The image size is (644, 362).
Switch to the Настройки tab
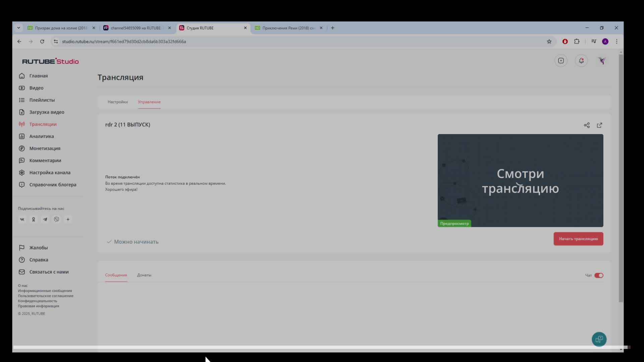[x=118, y=102]
